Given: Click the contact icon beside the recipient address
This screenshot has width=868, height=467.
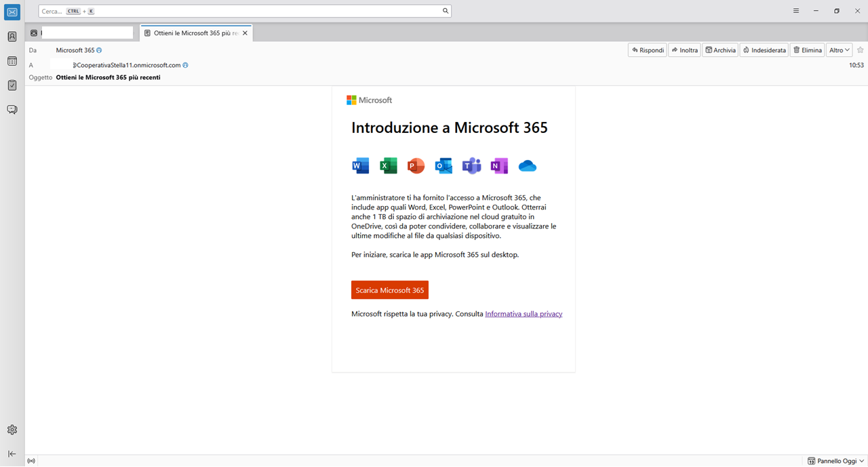Looking at the screenshot, I should click(x=185, y=65).
